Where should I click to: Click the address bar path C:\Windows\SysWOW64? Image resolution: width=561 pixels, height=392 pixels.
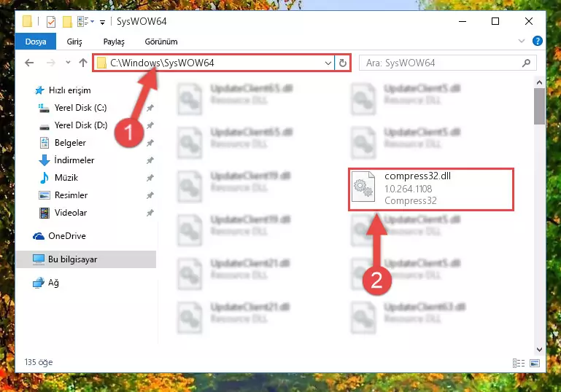click(x=162, y=63)
